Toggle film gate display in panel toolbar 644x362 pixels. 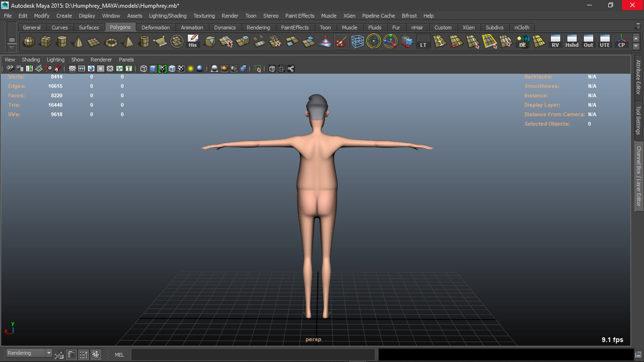82,69
